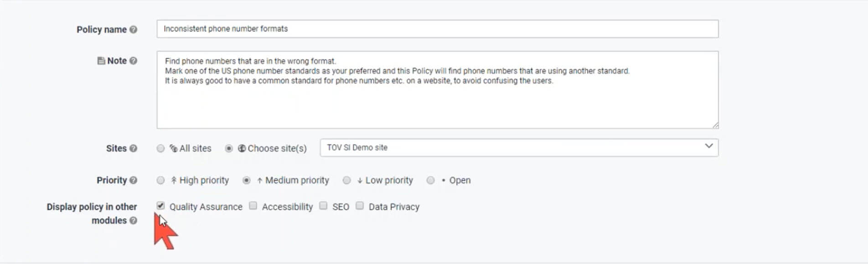Click the help icon beside Policy name
This screenshot has width=868, height=264.
tap(133, 30)
